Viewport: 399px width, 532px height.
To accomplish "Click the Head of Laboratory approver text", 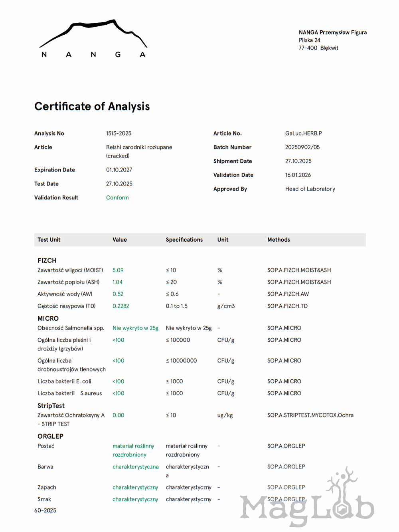I will pos(310,189).
